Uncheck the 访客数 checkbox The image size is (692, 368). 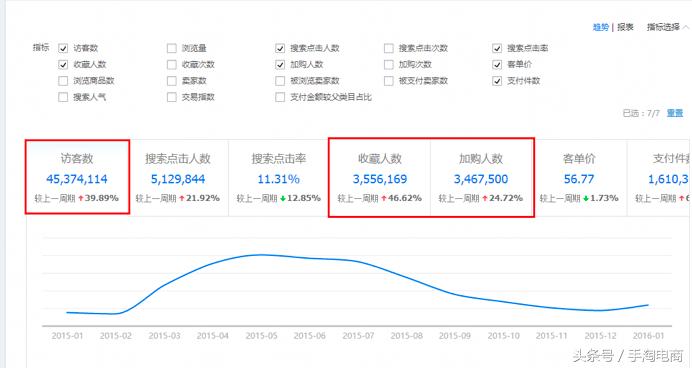[x=63, y=48]
